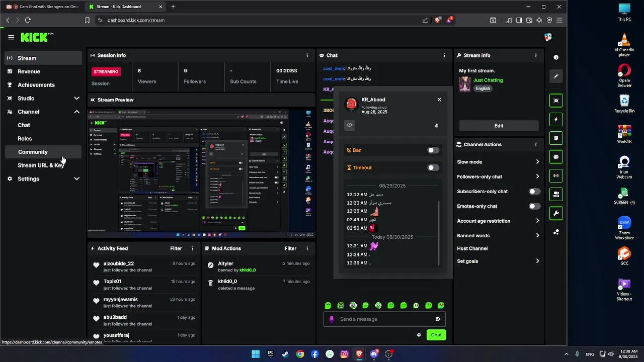This screenshot has width=644, height=362.
Task: Click the heart icon in KR_Abood card
Action: pyautogui.click(x=350, y=126)
